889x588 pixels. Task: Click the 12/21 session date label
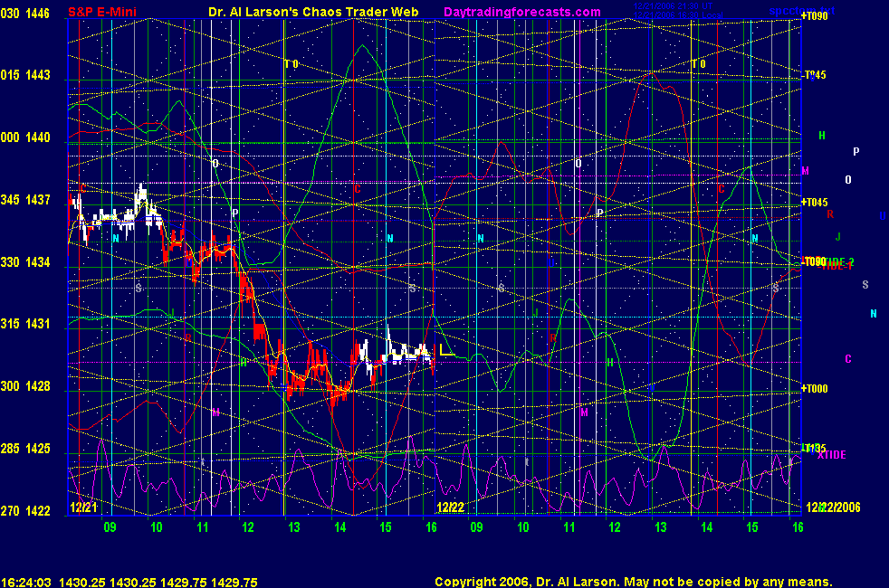tap(83, 507)
